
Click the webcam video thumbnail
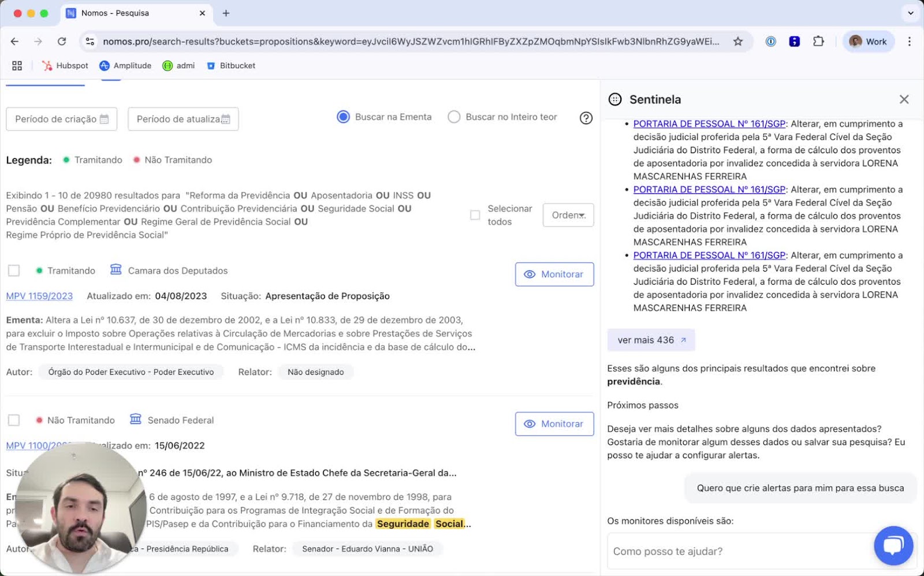click(x=81, y=508)
